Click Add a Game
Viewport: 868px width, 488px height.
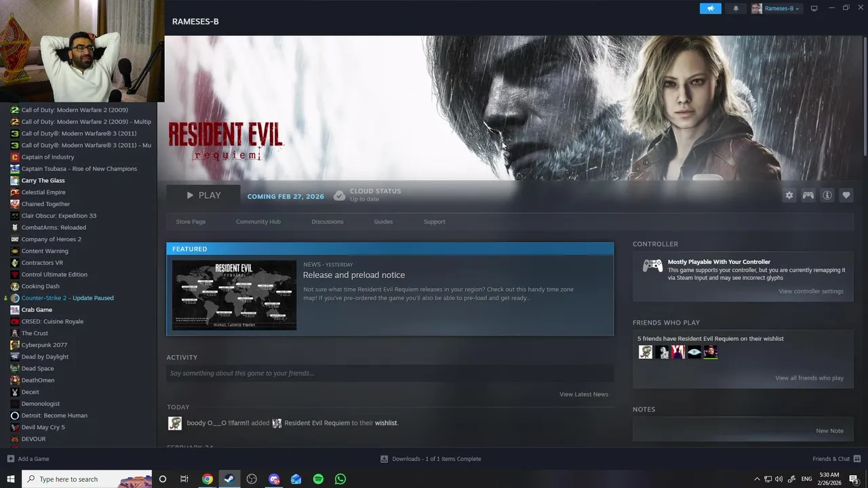click(28, 459)
